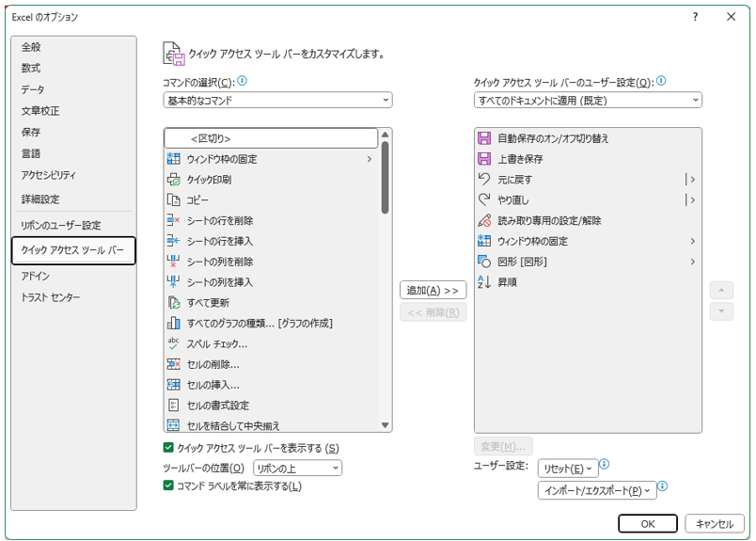The image size is (756, 541).
Task: Select the <区切り> separator entry
Action: point(271,138)
